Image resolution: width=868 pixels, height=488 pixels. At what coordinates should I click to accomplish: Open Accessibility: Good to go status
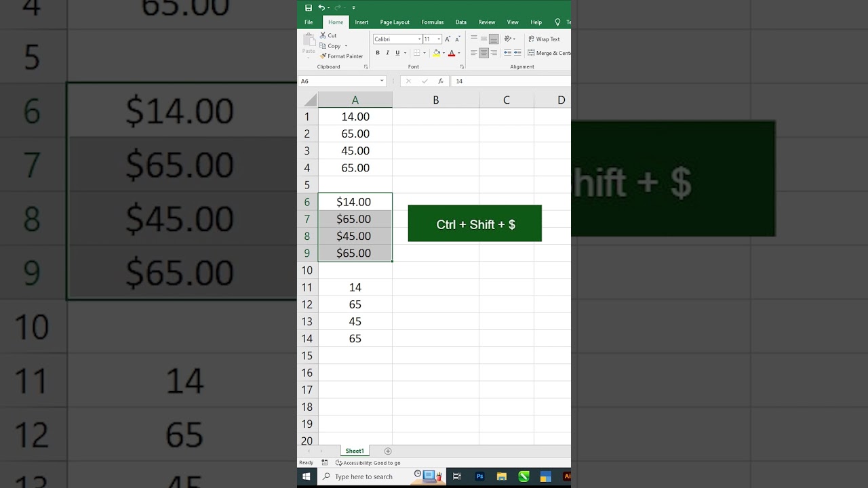click(368, 463)
